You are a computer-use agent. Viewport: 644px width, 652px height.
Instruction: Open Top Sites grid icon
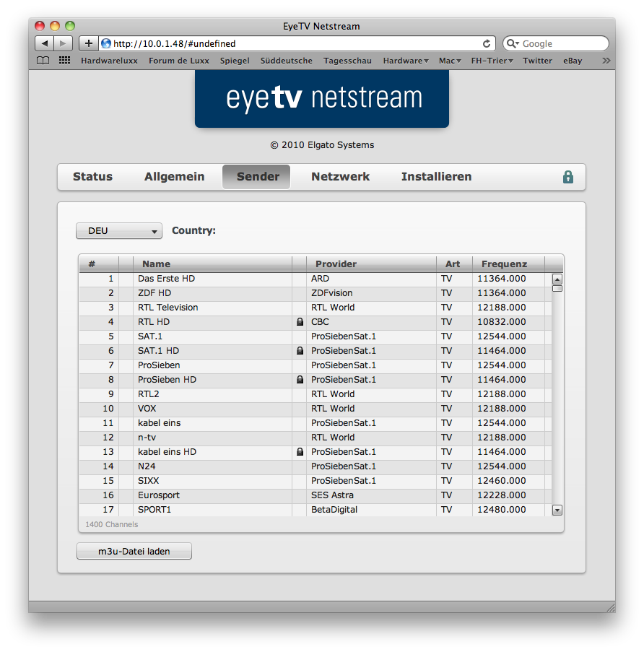(64, 61)
